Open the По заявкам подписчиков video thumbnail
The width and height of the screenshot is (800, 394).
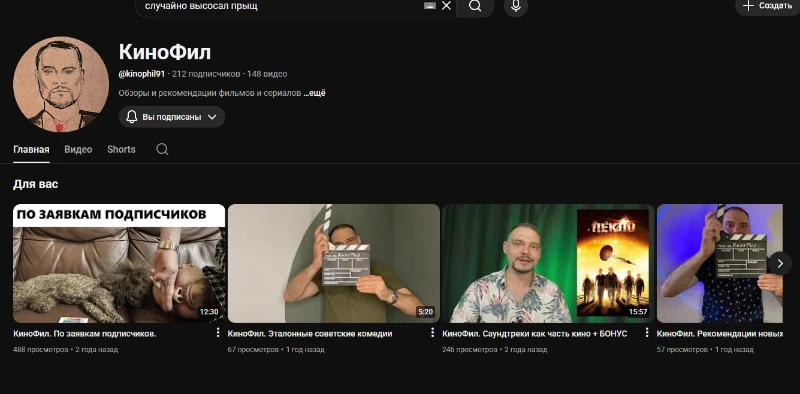point(119,263)
